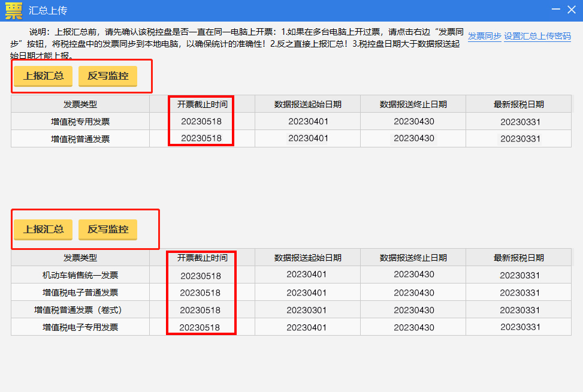The image size is (583, 392).
Task: Open the 发票同步 link
Action: (485, 36)
